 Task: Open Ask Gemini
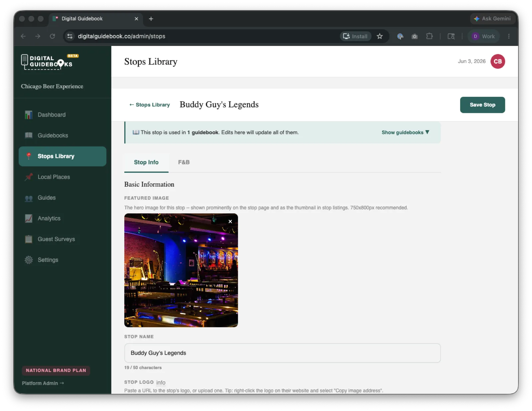click(492, 19)
